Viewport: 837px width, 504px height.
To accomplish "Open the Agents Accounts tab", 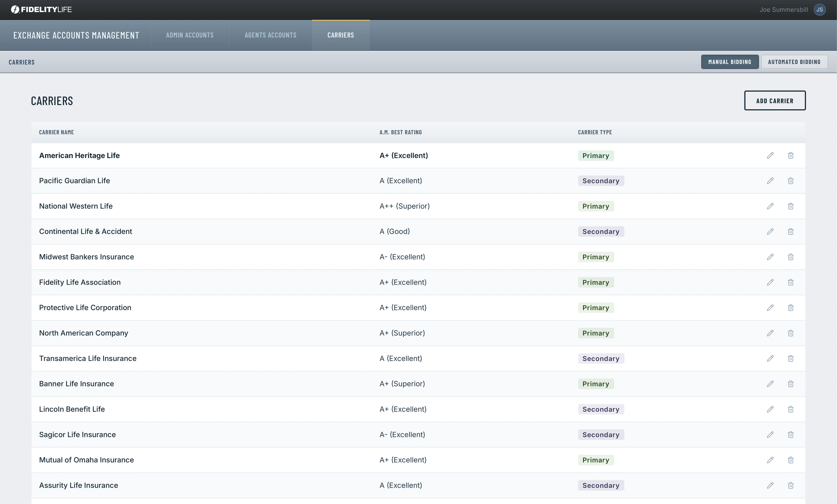I will tap(270, 35).
